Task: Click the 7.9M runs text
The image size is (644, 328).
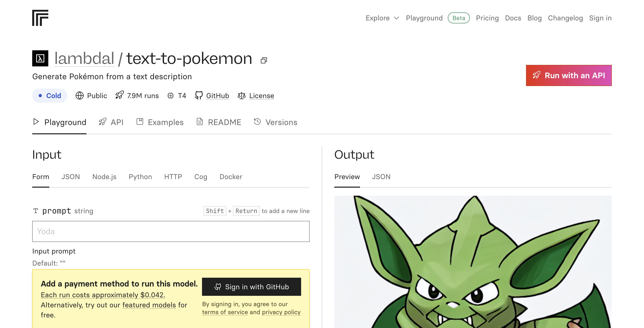Action: (143, 96)
